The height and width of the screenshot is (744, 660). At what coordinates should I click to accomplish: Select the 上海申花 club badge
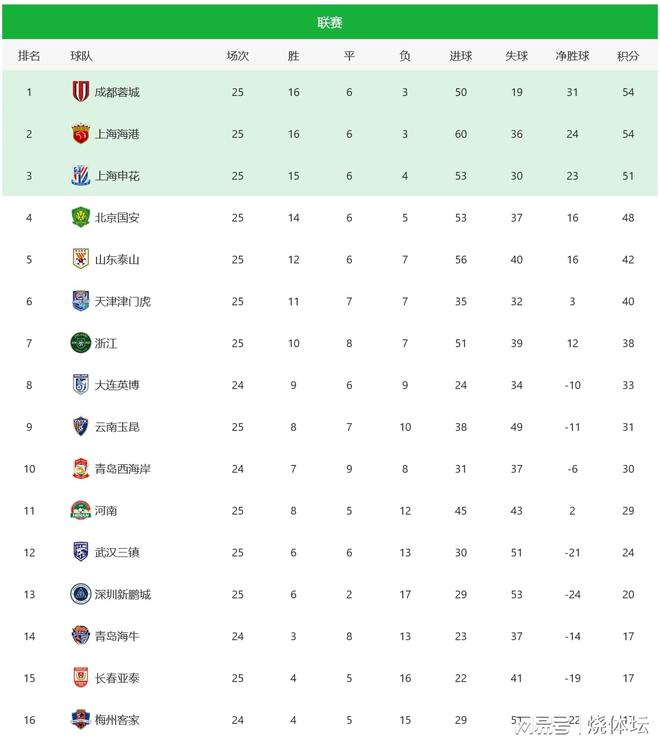click(x=80, y=176)
